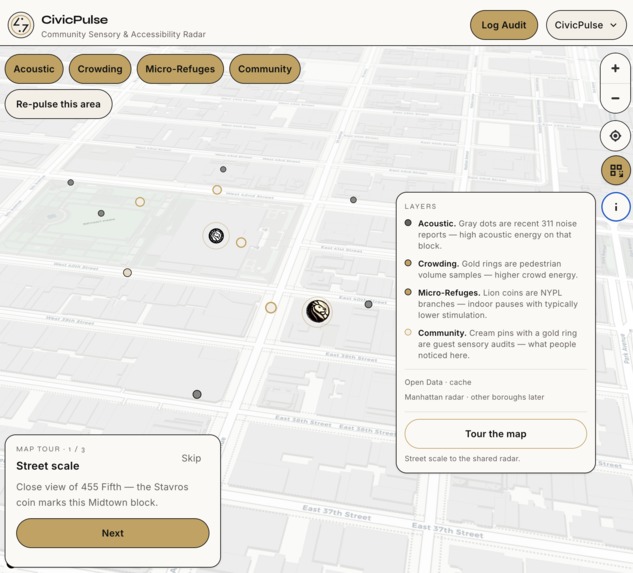Click the 'Open Data · cache' text
This screenshot has height=573, width=633.
tap(438, 382)
